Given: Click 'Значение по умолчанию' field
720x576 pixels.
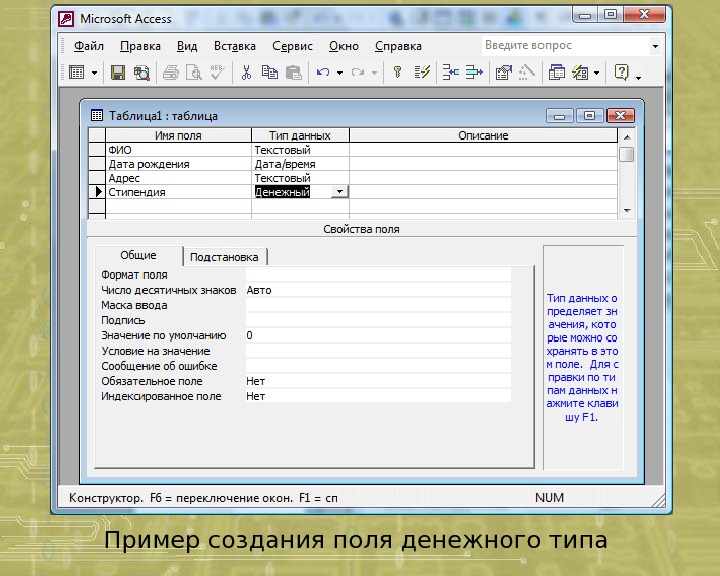Looking at the screenshot, I should coord(378,335).
